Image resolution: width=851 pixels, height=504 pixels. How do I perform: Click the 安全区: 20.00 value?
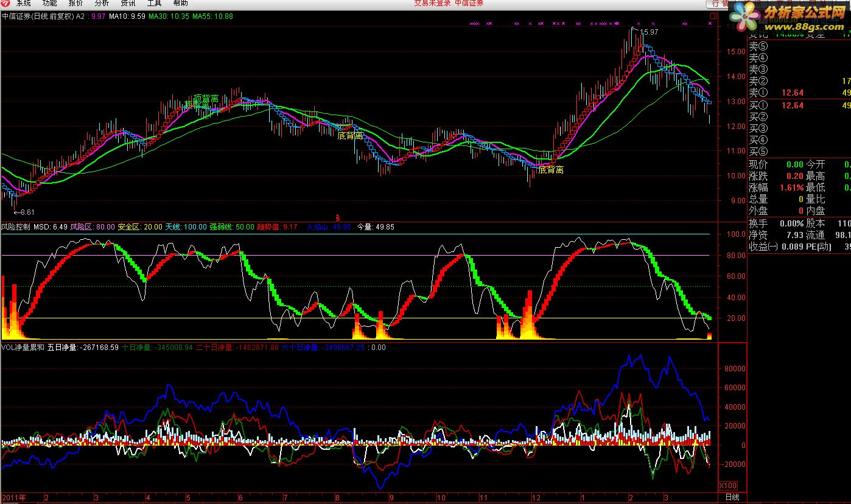tap(140, 227)
